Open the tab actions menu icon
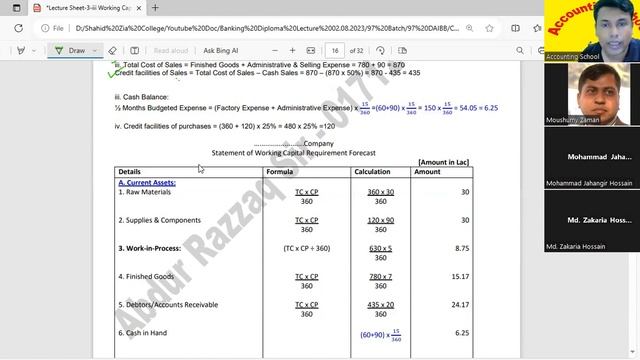 tap(16, 8)
